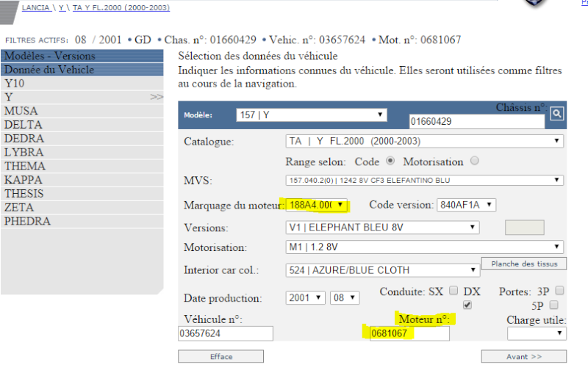Select the Code range radio button
The height and width of the screenshot is (381, 588).
click(x=390, y=161)
